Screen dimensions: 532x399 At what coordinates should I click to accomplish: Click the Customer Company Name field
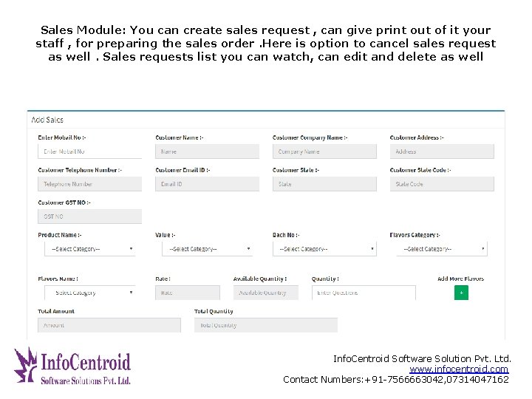pyautogui.click(x=324, y=151)
